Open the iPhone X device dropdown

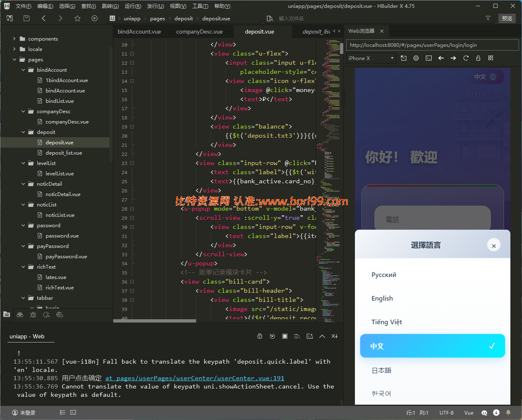point(371,58)
